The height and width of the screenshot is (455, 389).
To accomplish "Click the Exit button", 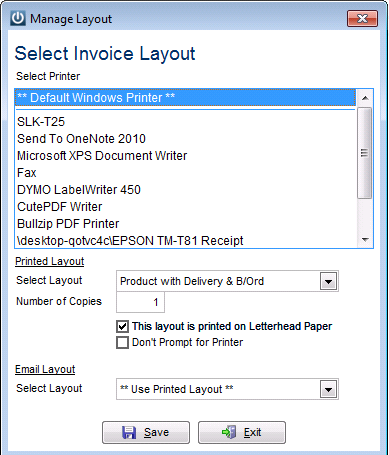I will coord(242,432).
